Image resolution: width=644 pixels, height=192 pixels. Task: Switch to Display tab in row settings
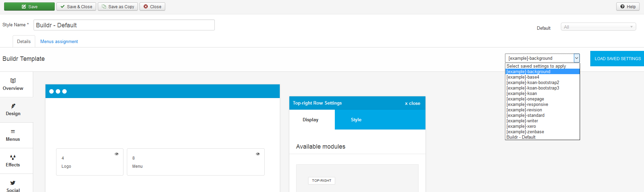point(312,120)
